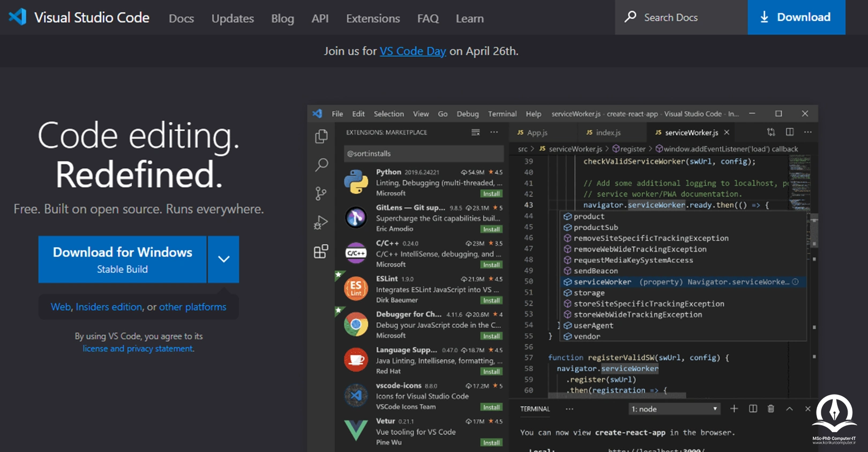Screen dimensions: 868x452
Task: Open the Extensions panel more actions ellipsis
Action: coord(494,132)
